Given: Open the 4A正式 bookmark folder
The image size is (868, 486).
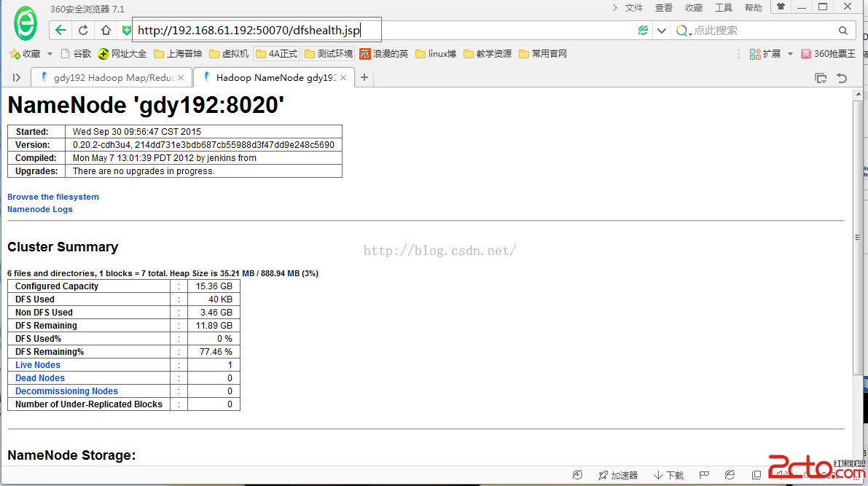Looking at the screenshot, I should click(x=276, y=54).
